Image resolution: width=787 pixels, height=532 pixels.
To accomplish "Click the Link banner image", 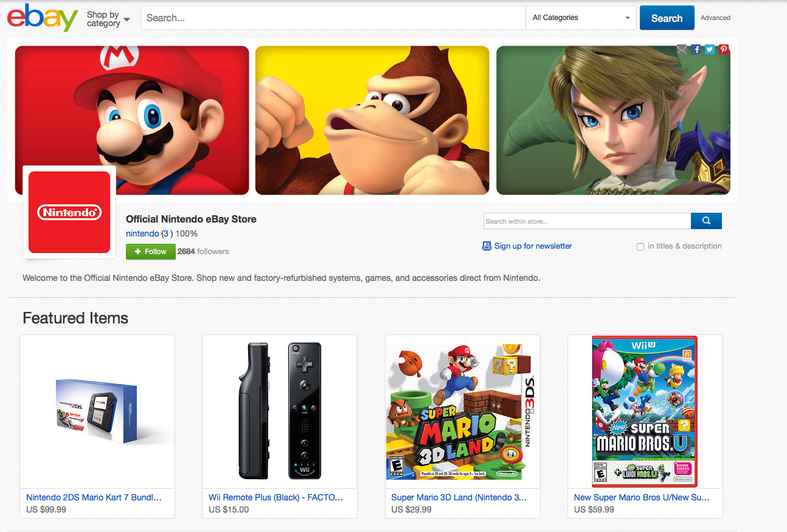I will (613, 120).
